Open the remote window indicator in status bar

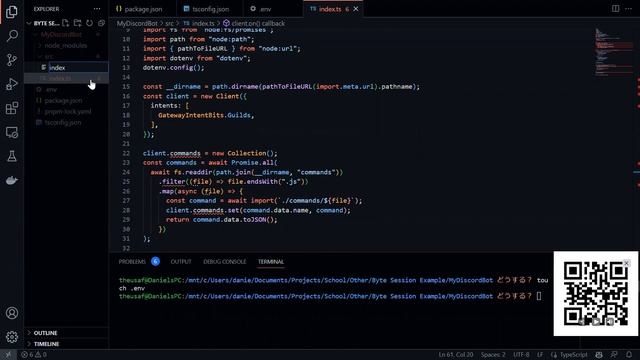click(x=8, y=355)
